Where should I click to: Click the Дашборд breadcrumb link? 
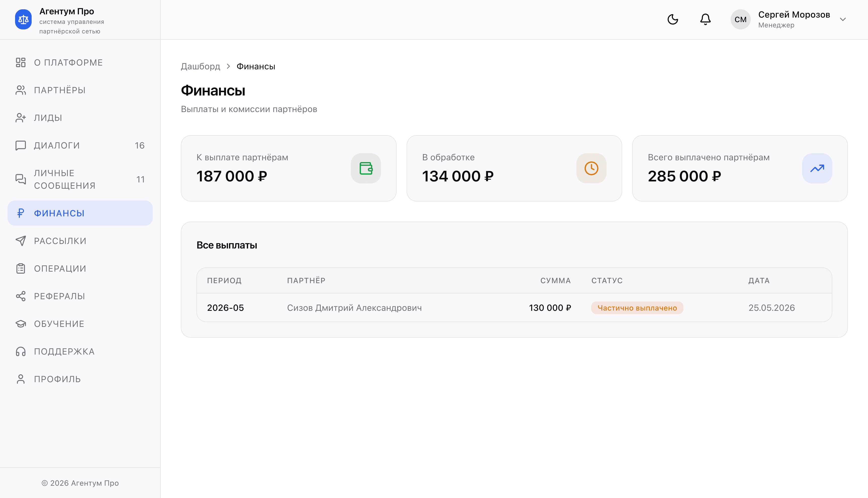[x=200, y=66]
